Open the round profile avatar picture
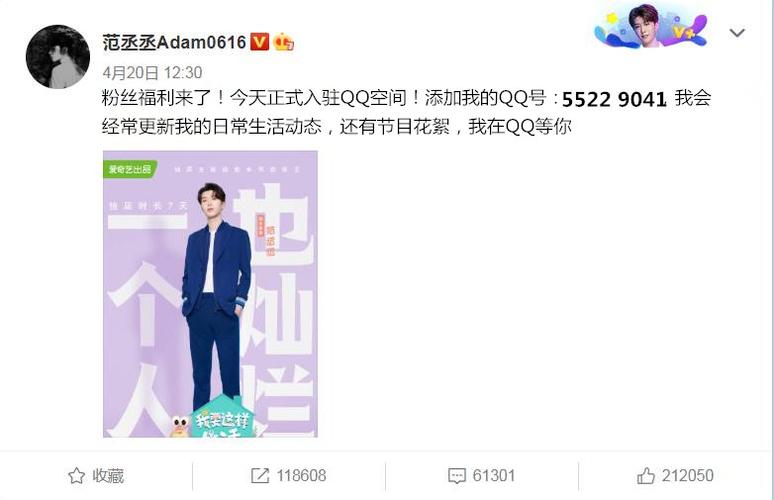This screenshot has width=774, height=500. tap(58, 57)
